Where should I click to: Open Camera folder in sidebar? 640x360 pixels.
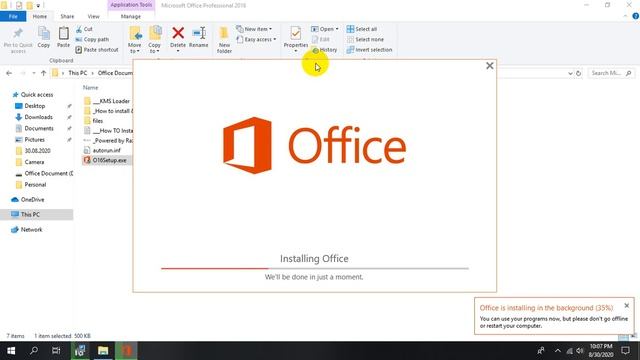pyautogui.click(x=34, y=162)
